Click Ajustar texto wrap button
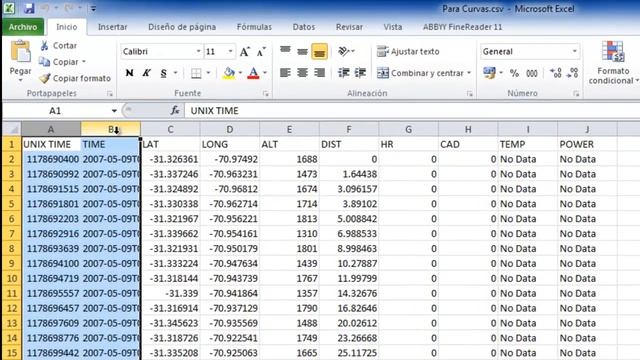This screenshot has width=640, height=360. pos(408,51)
